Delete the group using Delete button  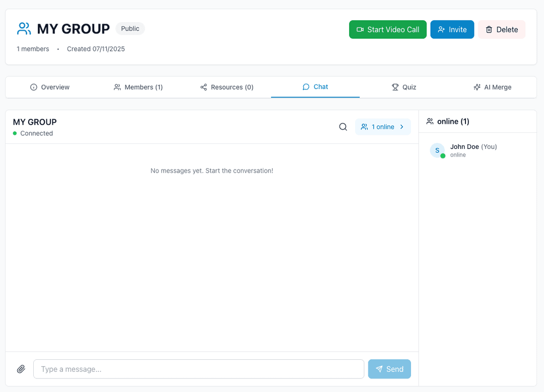[x=501, y=30]
